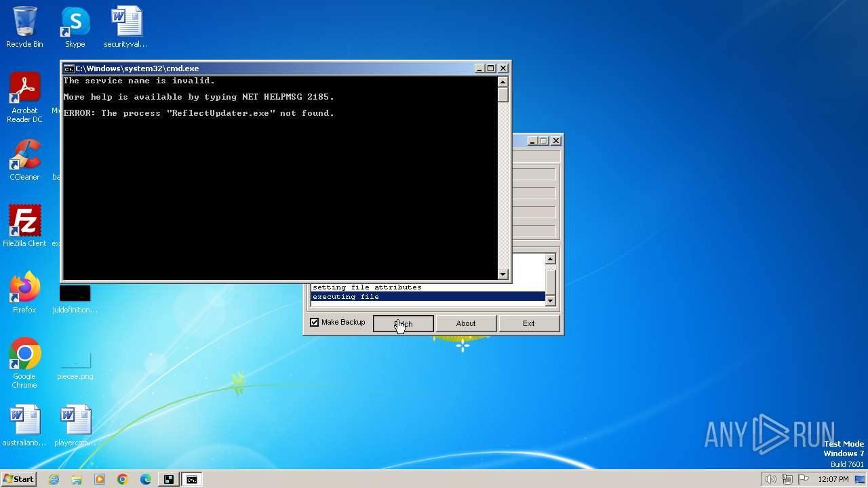
Task: Click the 'NET HELPMSG 2185' console line
Action: tap(199, 97)
